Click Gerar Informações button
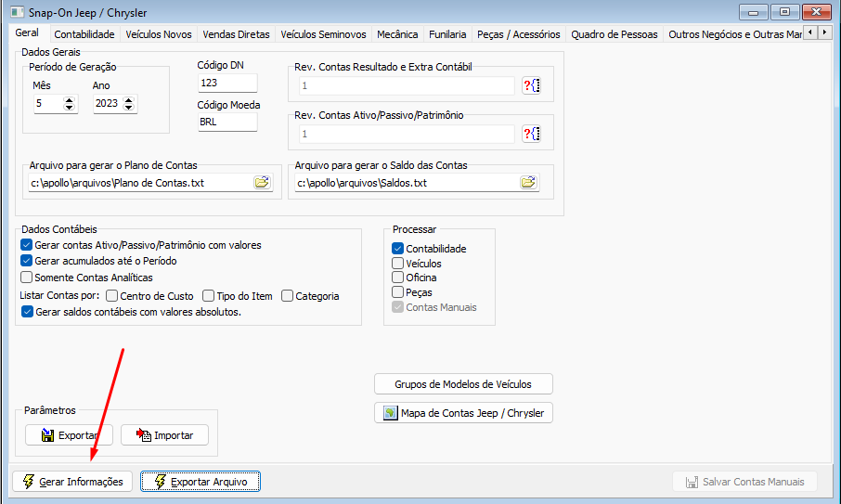841x504 pixels. (72, 482)
